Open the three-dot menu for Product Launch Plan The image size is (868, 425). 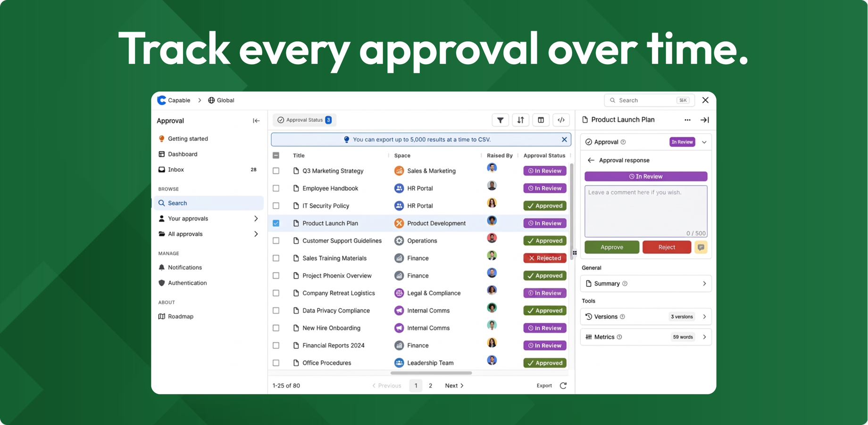pyautogui.click(x=687, y=120)
